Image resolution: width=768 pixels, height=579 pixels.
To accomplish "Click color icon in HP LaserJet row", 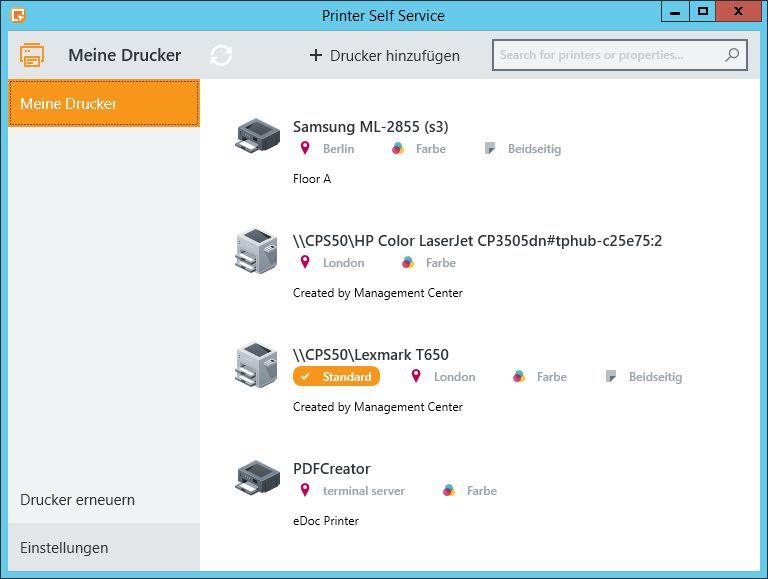I will pyautogui.click(x=408, y=263).
